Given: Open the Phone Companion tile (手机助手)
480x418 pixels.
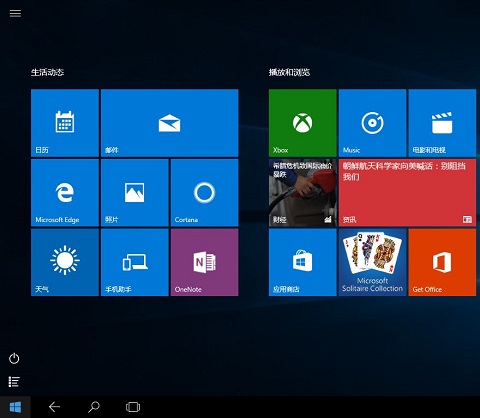Looking at the screenshot, I should click(135, 262).
